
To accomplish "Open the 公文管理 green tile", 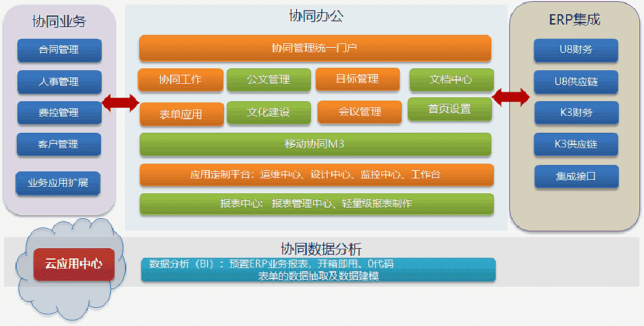I will pyautogui.click(x=268, y=80).
